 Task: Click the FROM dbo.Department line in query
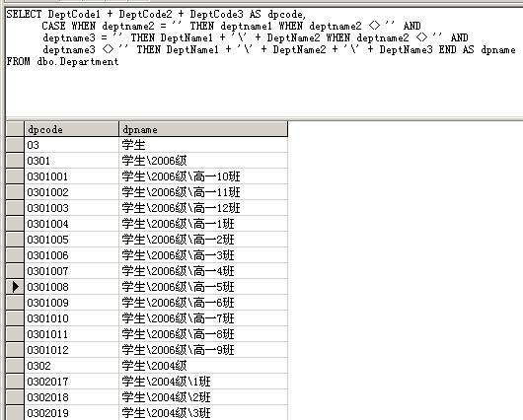point(62,62)
